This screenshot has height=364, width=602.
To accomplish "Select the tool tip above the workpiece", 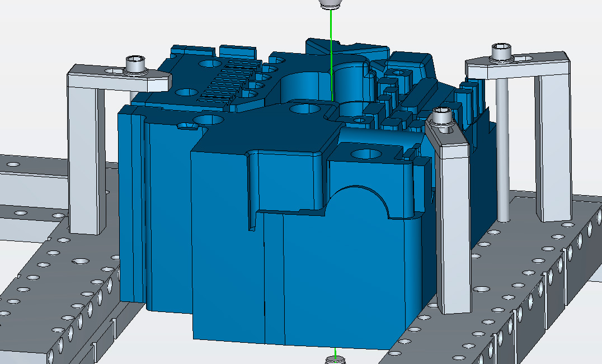I will [329, 4].
